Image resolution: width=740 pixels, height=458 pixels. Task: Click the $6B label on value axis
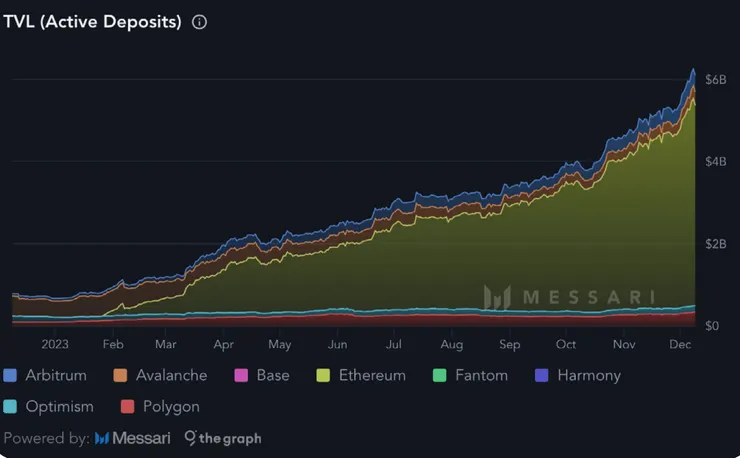[x=716, y=79]
